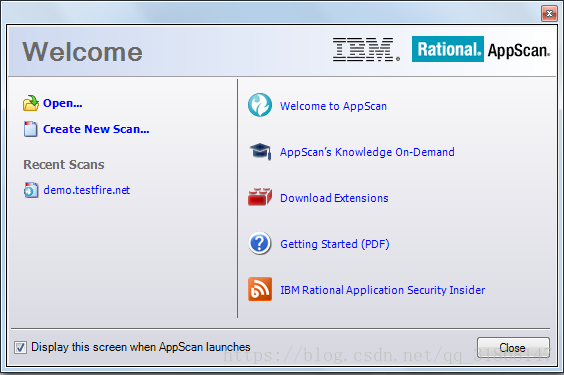Screen dimensions: 564x375
Task: Click the open folder icon beside Open...
Action: tap(31, 103)
